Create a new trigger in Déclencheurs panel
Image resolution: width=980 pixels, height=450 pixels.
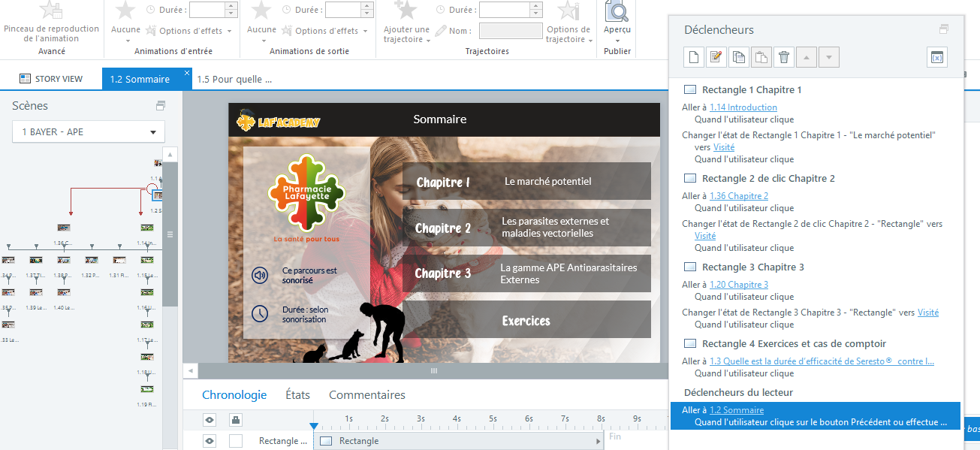[x=694, y=57]
